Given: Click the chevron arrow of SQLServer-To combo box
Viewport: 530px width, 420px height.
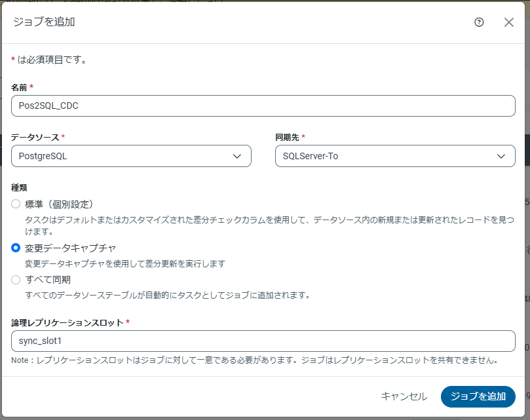Looking at the screenshot, I should (x=501, y=156).
